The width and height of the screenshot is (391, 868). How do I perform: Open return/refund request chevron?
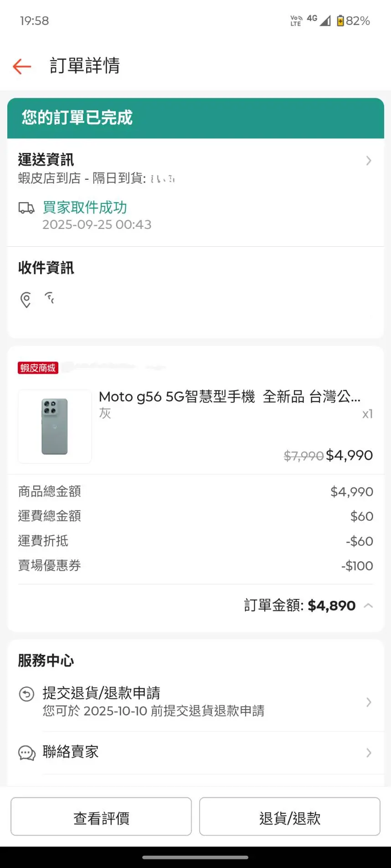point(369,702)
